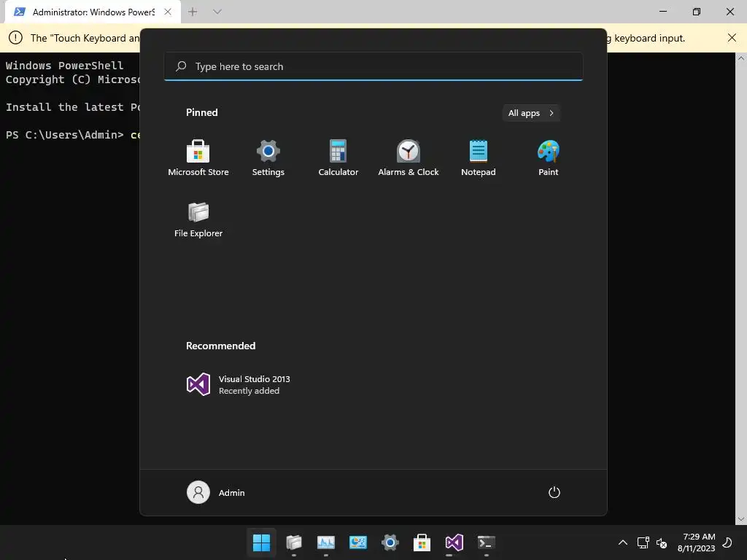Screen dimensions: 747x560
Task: Open Control Panel taskbar icon
Action: click(357, 542)
